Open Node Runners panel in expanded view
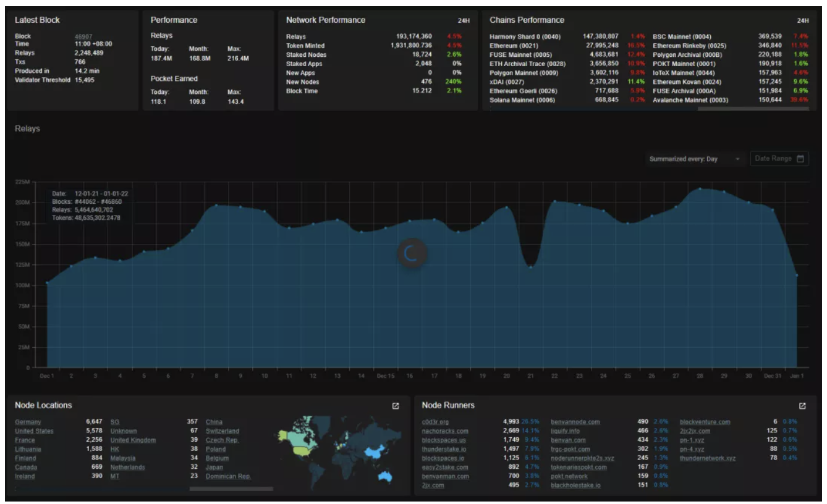 click(802, 406)
